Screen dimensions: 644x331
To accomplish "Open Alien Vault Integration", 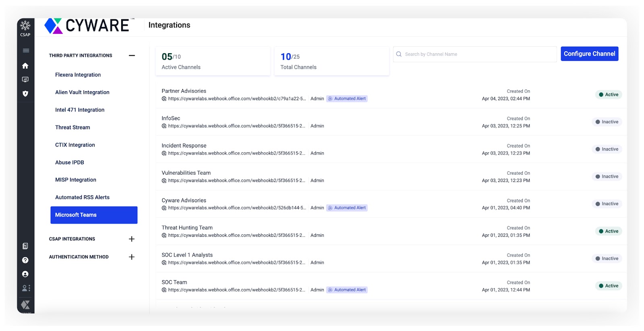I will coord(82,92).
